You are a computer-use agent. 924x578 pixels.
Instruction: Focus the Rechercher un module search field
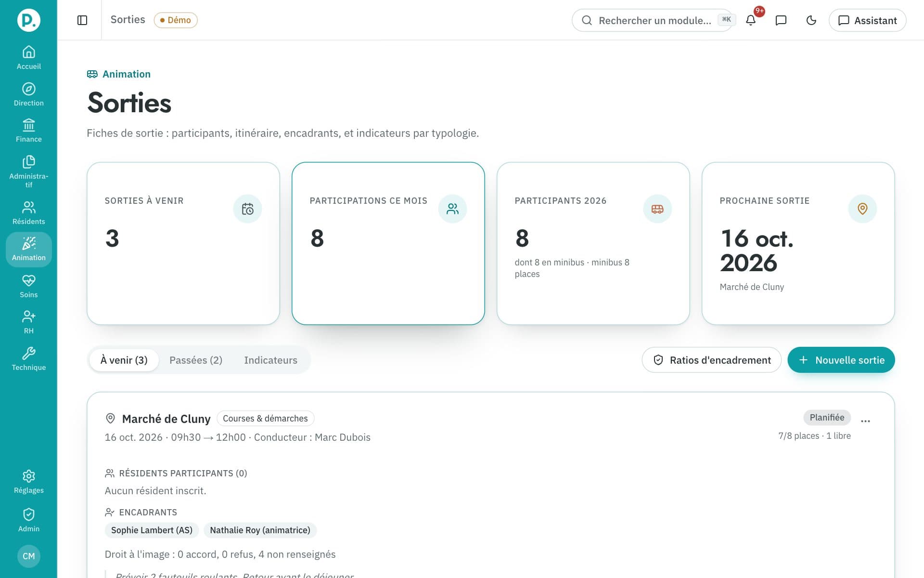coord(653,20)
